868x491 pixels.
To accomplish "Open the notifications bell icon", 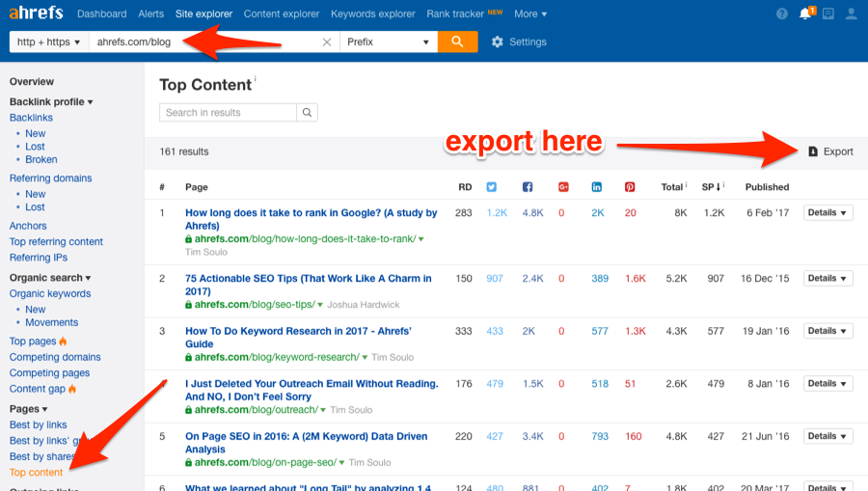I will click(805, 14).
